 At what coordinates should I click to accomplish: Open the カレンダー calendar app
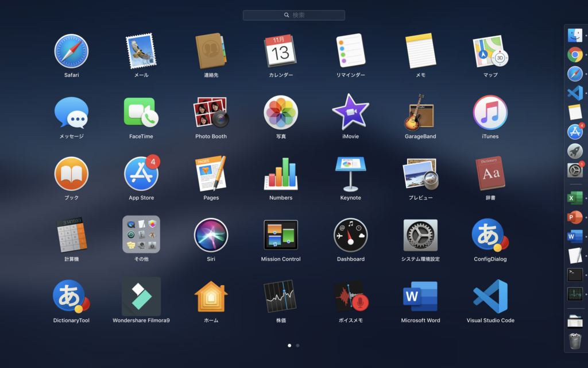[280, 51]
